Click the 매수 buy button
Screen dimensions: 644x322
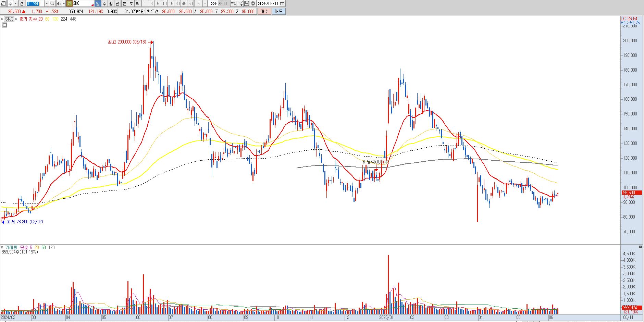click(264, 11)
